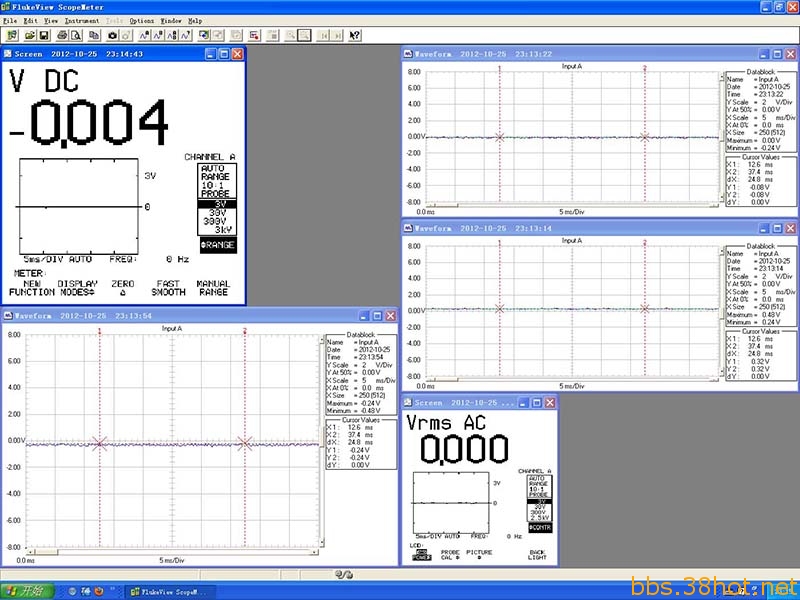Click the Print Preview magnifier icon
800x600 pixels.
tap(76, 35)
